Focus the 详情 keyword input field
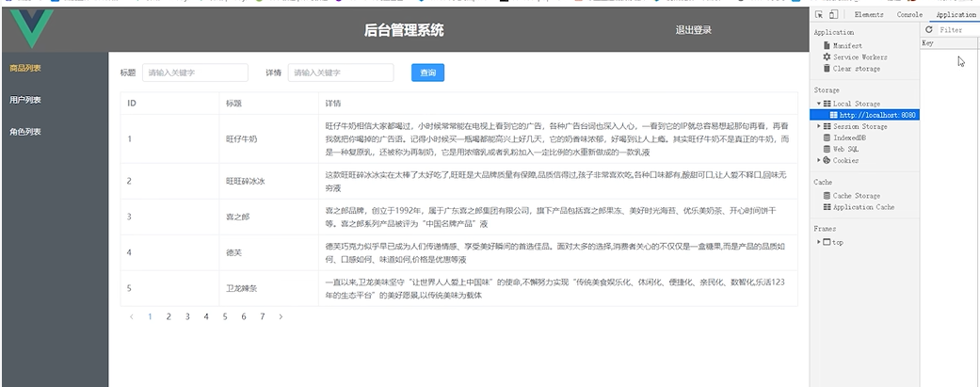 pyautogui.click(x=341, y=73)
